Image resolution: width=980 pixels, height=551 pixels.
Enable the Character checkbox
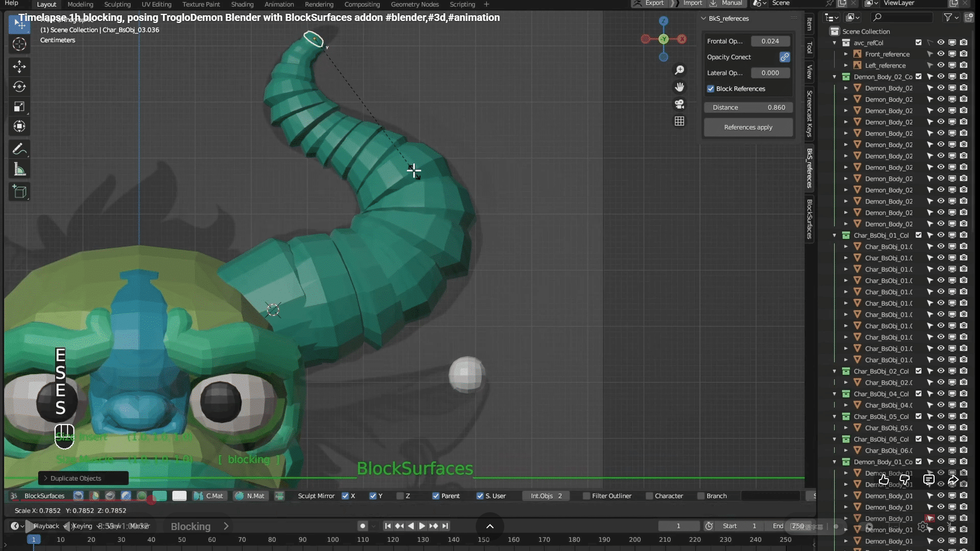[x=649, y=496]
